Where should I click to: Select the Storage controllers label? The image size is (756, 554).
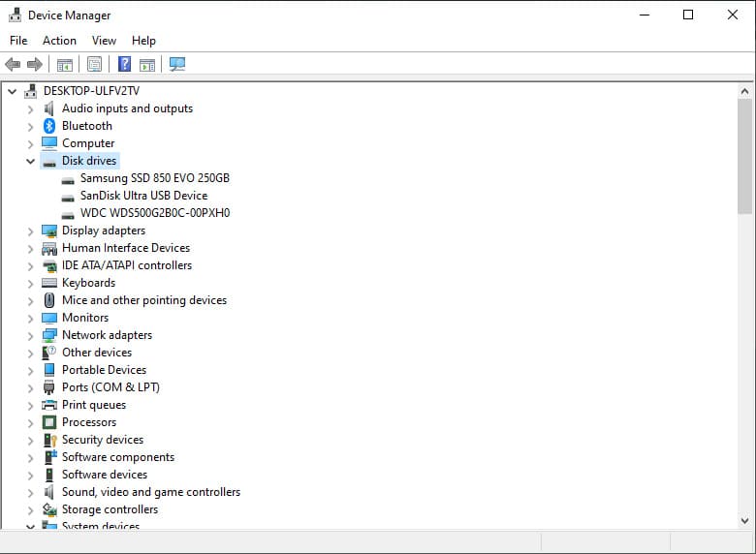coord(110,509)
